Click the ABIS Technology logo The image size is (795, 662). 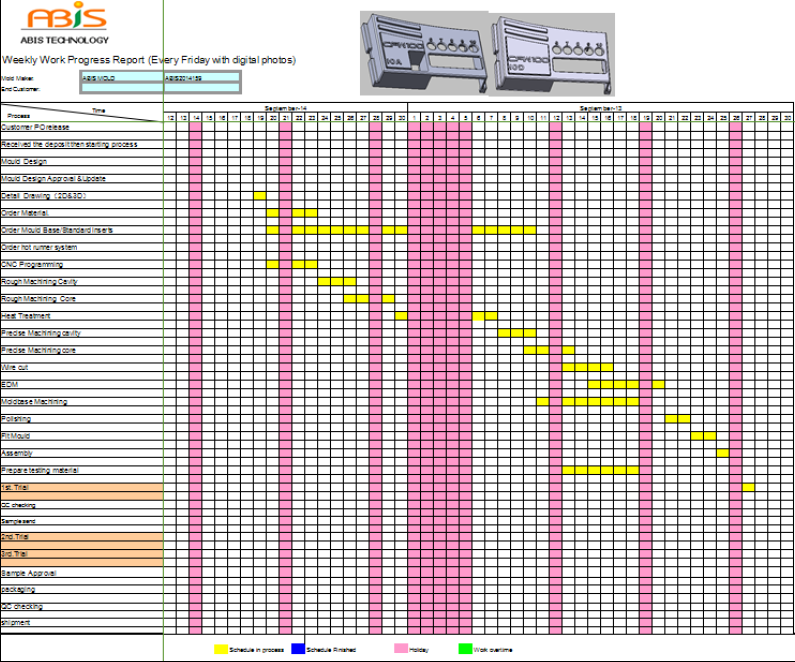click(67, 25)
